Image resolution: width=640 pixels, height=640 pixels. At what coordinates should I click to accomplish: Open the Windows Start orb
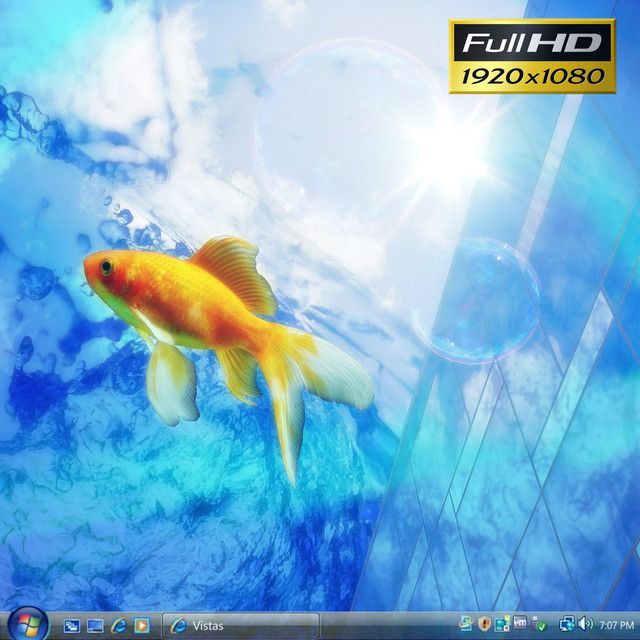click(26, 624)
